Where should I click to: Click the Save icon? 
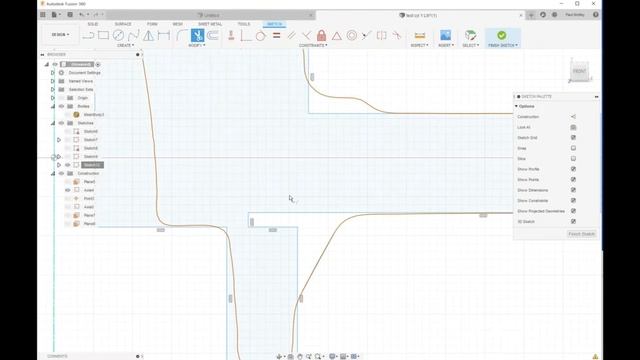pos(70,15)
